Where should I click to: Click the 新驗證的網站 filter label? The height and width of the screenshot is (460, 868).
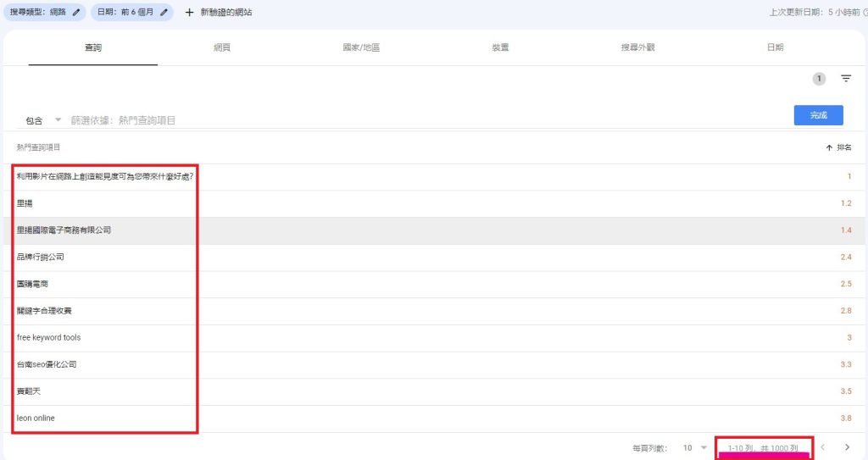pos(225,13)
